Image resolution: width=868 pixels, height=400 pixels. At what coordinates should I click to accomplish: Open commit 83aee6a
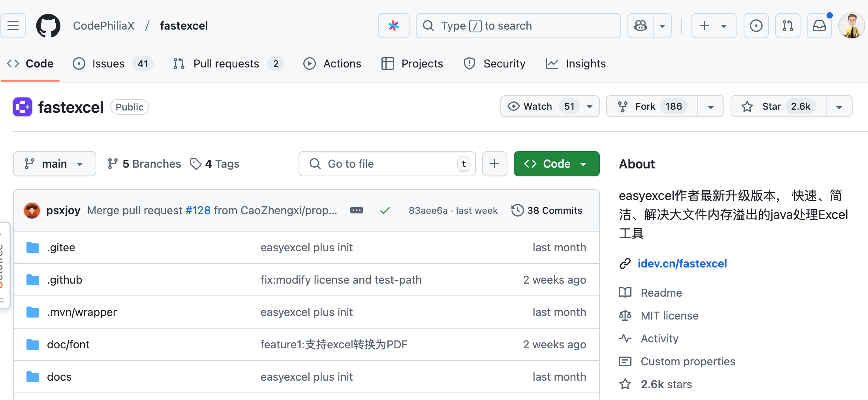click(x=428, y=211)
